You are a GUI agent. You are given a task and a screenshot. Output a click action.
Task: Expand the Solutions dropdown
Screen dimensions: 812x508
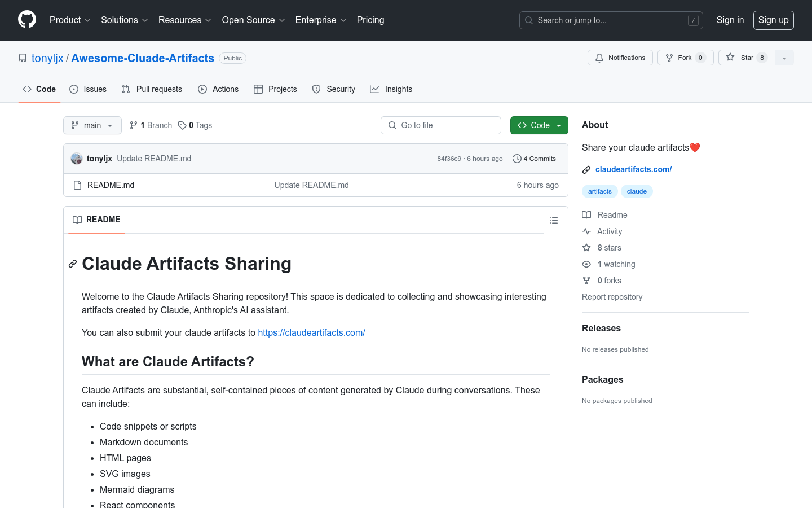[125, 20]
